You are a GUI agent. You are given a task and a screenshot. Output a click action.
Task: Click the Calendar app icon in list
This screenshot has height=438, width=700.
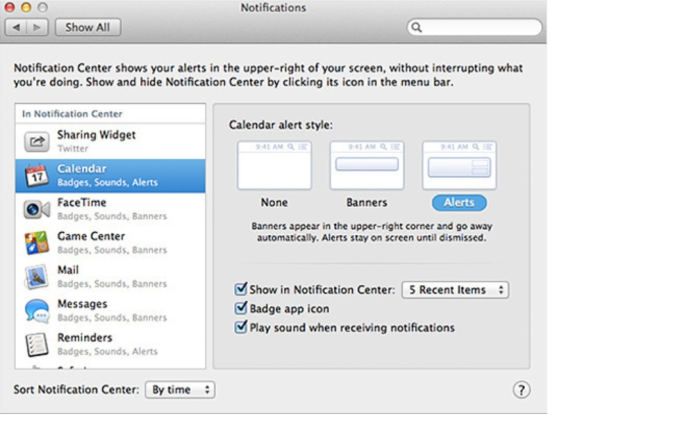37,175
